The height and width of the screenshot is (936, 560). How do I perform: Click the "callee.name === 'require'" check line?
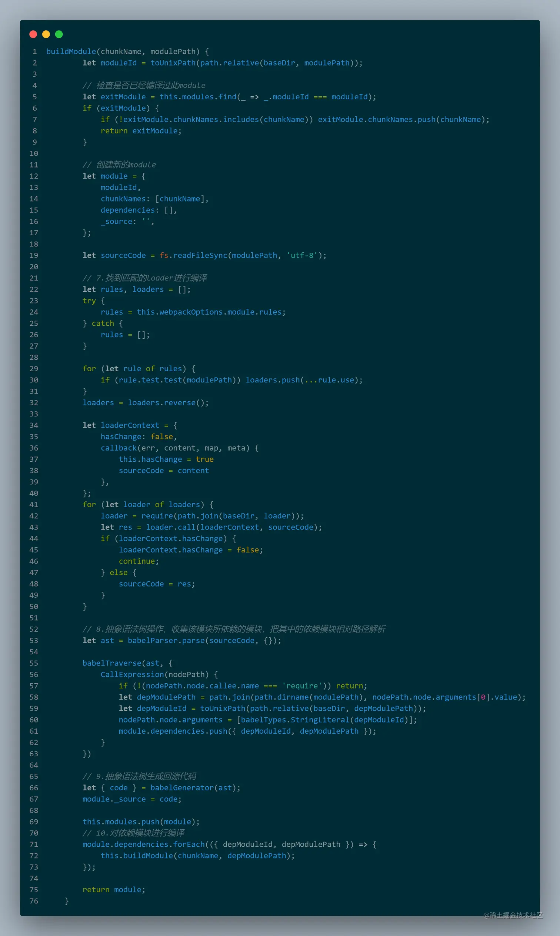[x=243, y=686]
